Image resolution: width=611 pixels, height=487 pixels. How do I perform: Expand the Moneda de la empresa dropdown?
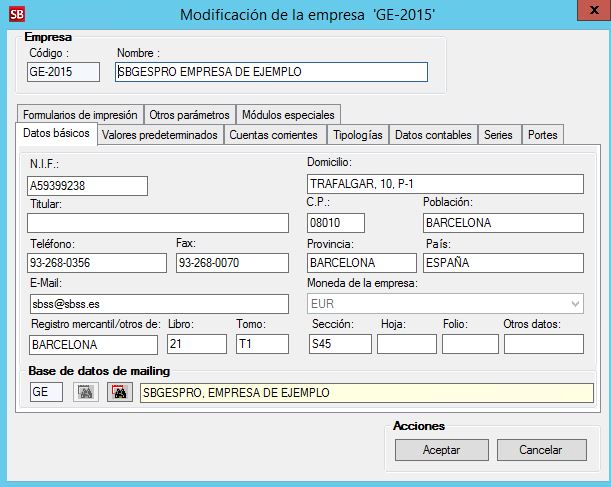click(575, 303)
